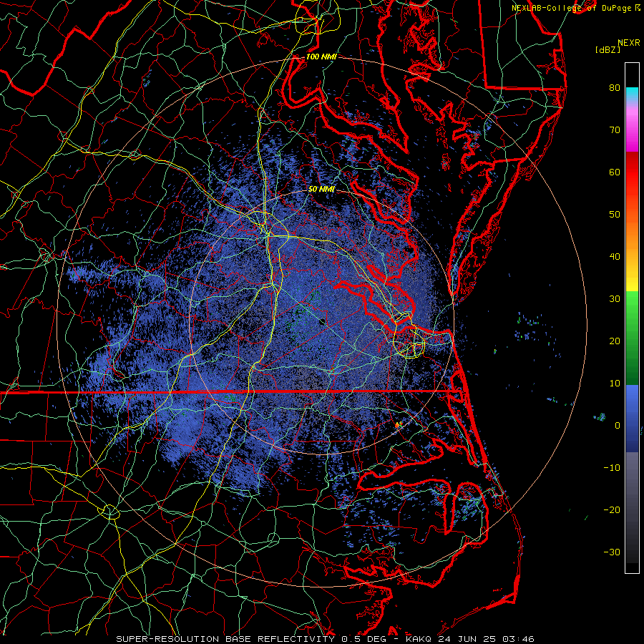The width and height of the screenshot is (644, 644).
Task: Click the SUPER-RESOLUTION BASE REFLECTIVITY caption
Action: [x=225, y=639]
